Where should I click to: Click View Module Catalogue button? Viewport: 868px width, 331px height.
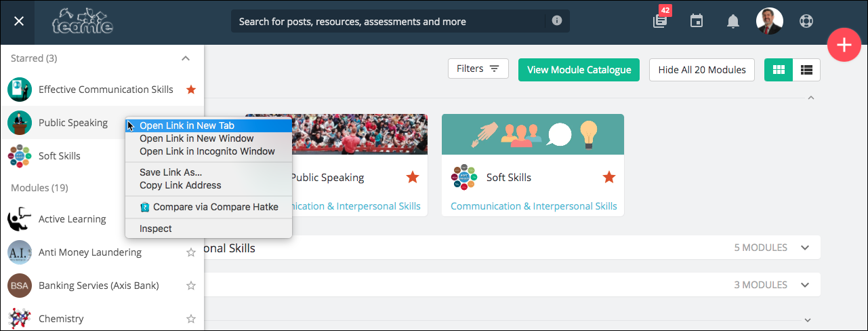pos(579,70)
